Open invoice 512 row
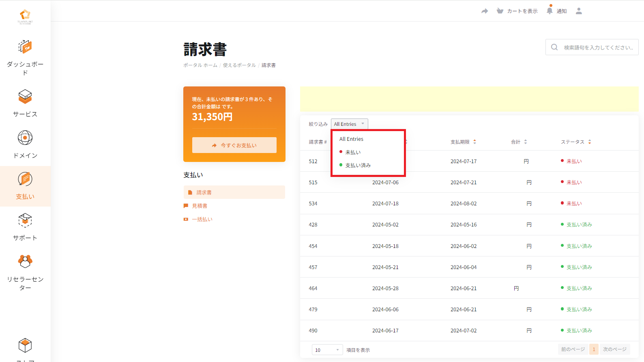 469,161
